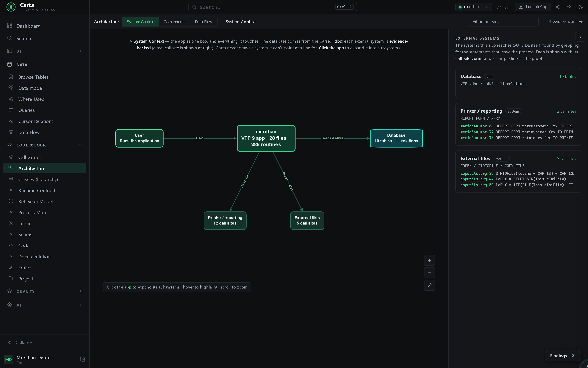Viewport: 588px width, 368px height.
Task: Click the '177 items' label
Action: point(503,7)
